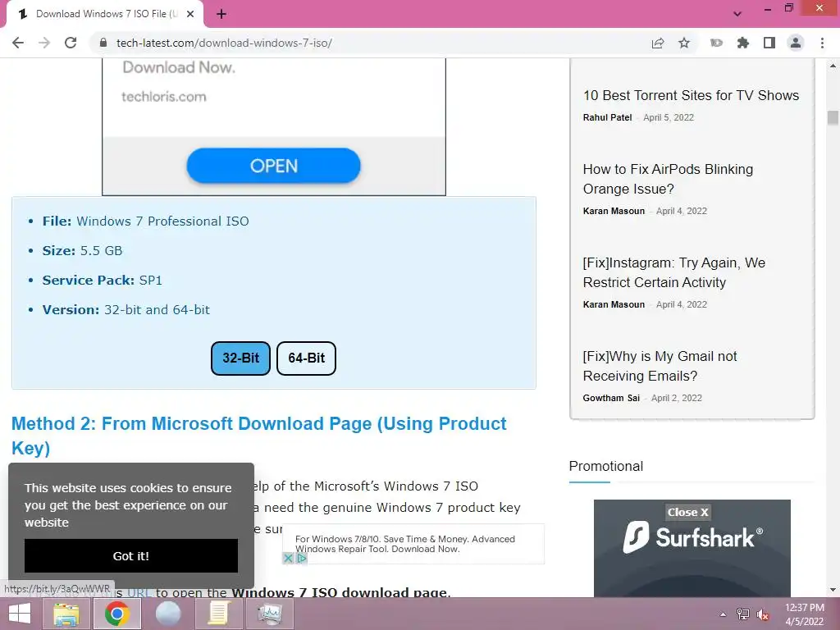Click techloris.com in the ad

point(164,97)
